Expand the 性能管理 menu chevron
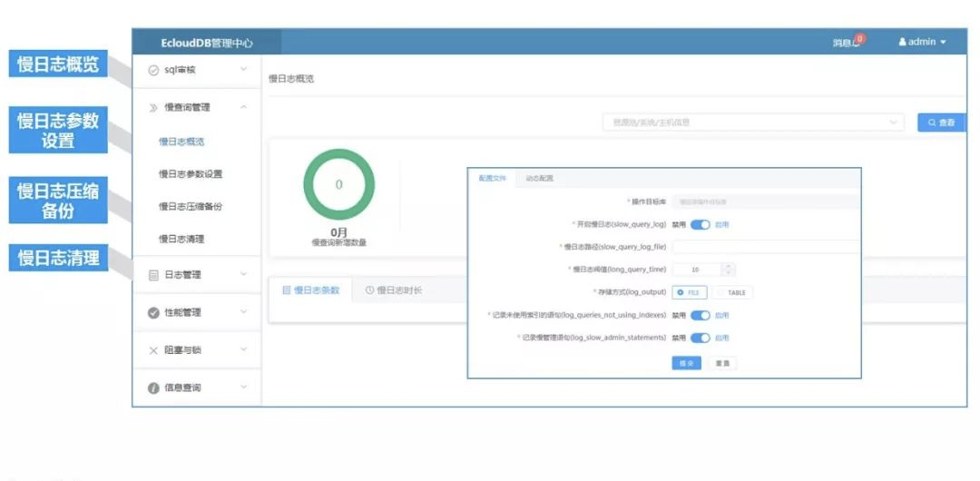 tap(244, 311)
